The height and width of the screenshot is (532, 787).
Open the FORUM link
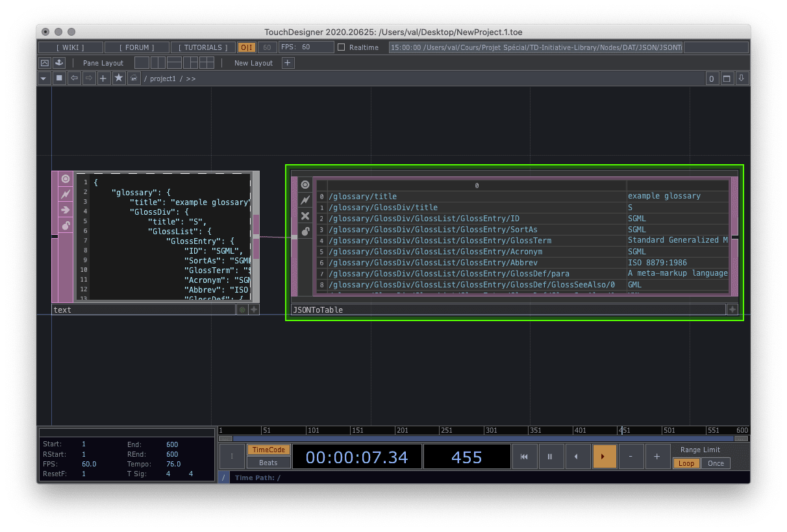point(136,47)
